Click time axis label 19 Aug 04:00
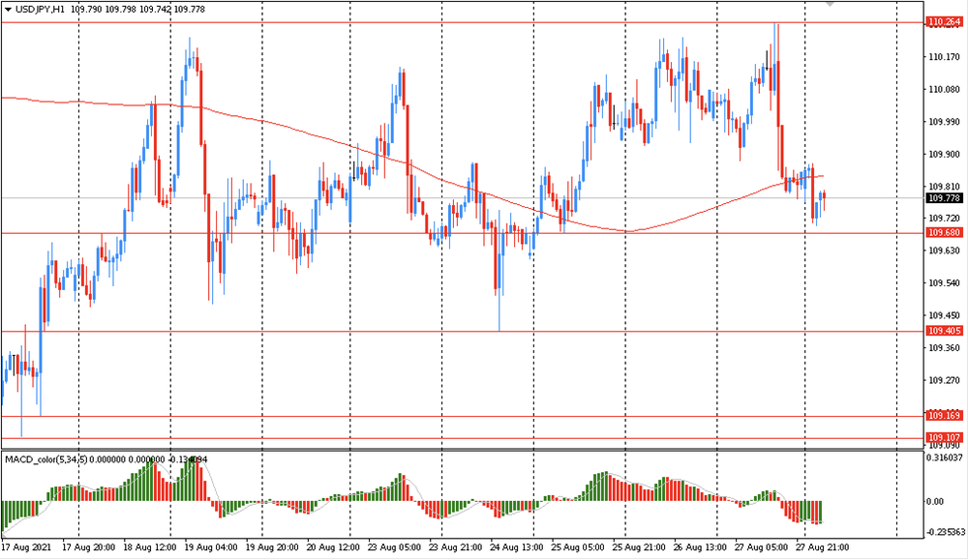 (211, 547)
